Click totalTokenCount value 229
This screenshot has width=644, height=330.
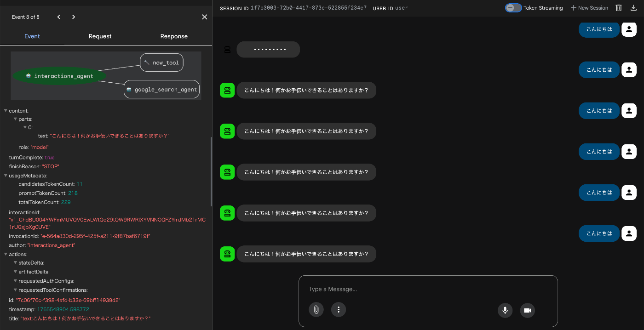66,202
